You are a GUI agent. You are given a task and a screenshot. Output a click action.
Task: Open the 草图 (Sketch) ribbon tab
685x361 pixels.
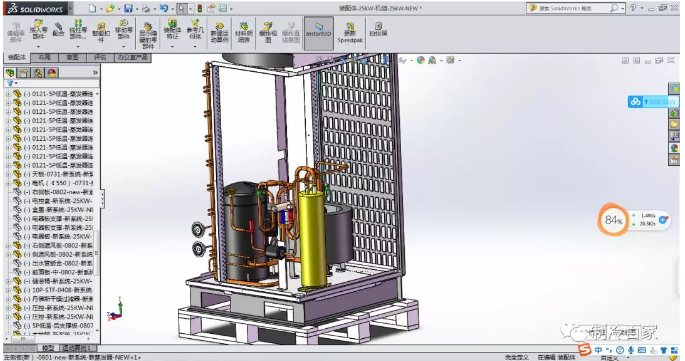tap(72, 58)
